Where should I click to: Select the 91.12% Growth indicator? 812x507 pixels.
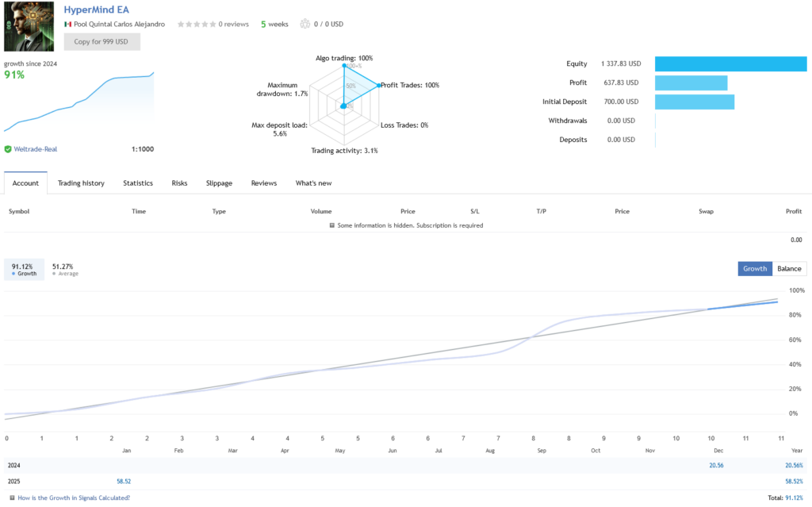tap(24, 270)
